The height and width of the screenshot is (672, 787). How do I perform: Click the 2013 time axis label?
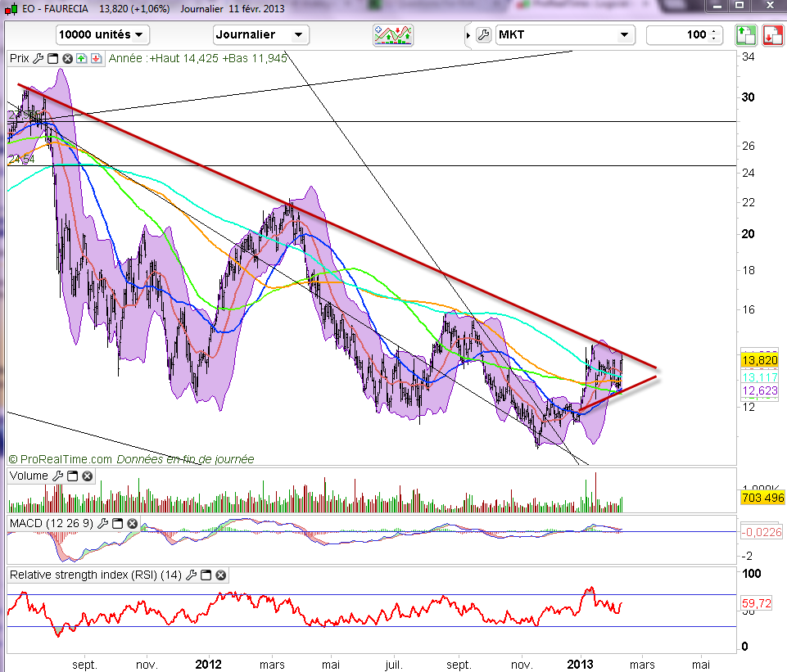(x=580, y=665)
